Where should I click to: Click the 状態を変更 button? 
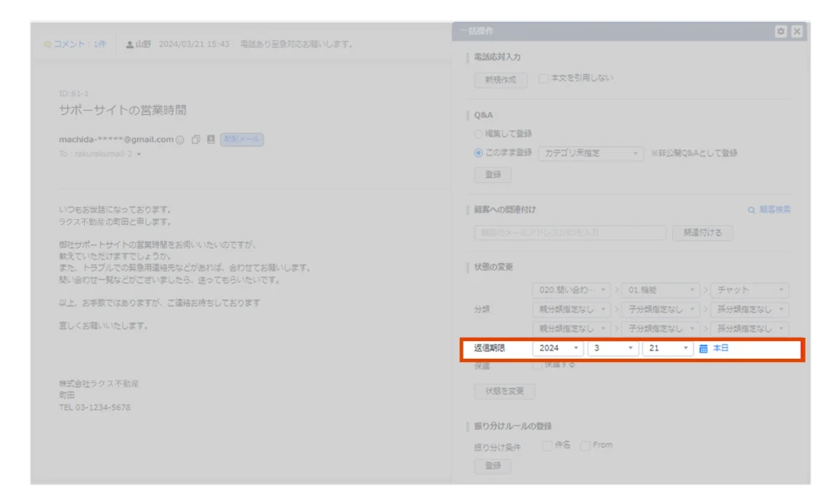coord(504,391)
